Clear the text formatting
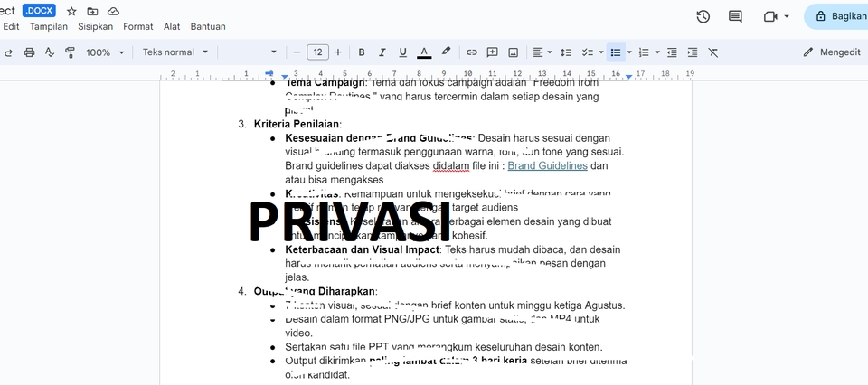868x385 pixels. [x=713, y=52]
